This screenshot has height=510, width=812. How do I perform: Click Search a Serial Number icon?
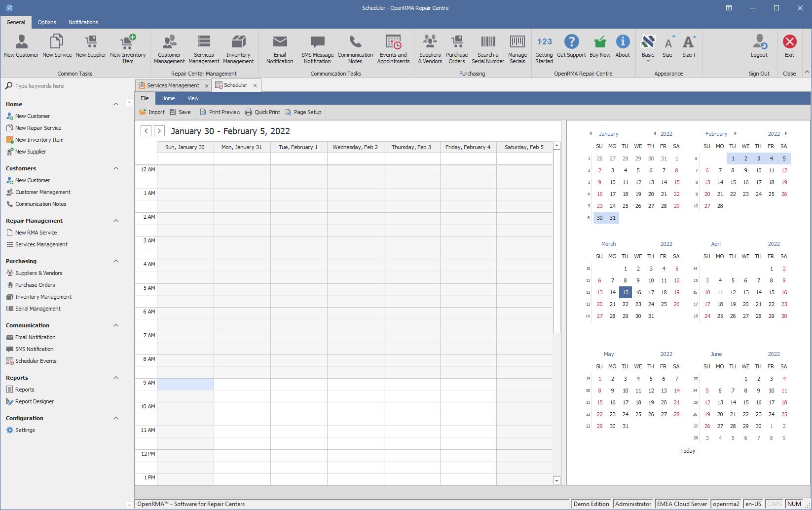[488, 49]
